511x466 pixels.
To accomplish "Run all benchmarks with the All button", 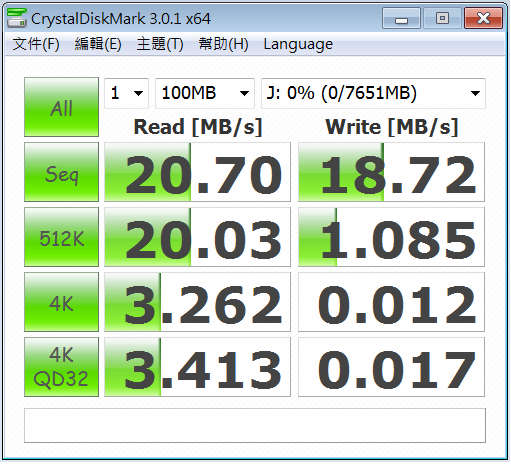I will (x=61, y=107).
